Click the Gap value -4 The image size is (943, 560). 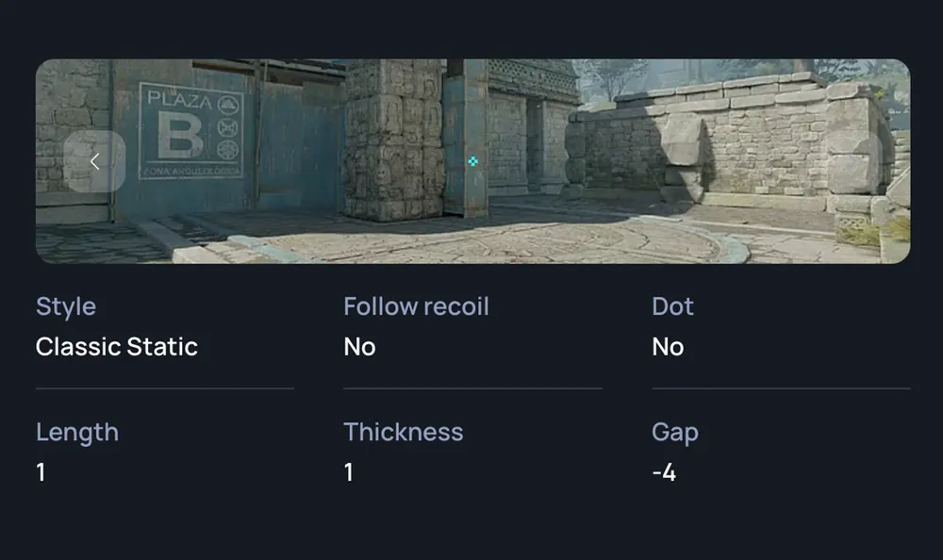click(x=664, y=472)
